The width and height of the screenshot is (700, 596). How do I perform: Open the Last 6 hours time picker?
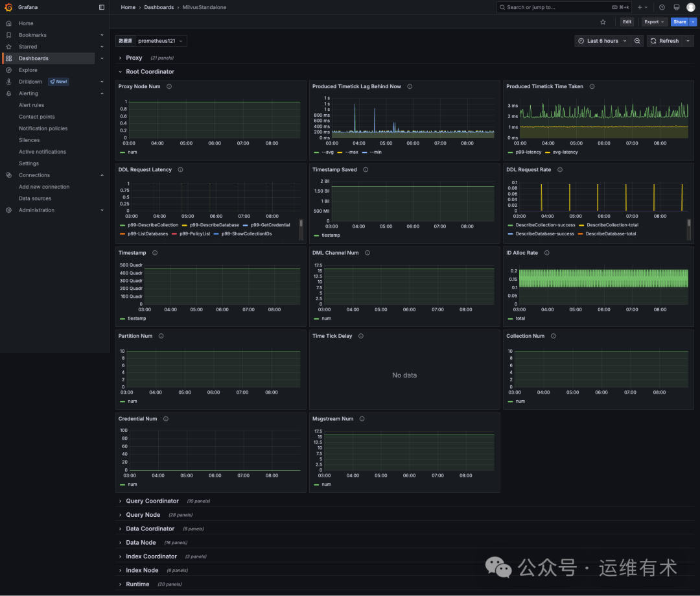tap(602, 40)
